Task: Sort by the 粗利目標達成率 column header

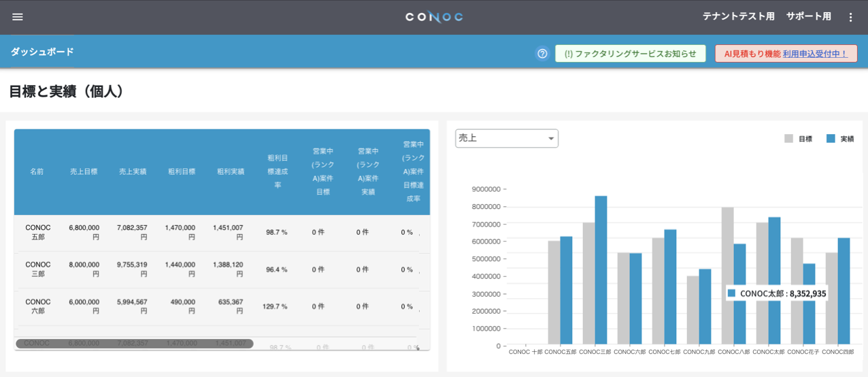Action: 278,171
